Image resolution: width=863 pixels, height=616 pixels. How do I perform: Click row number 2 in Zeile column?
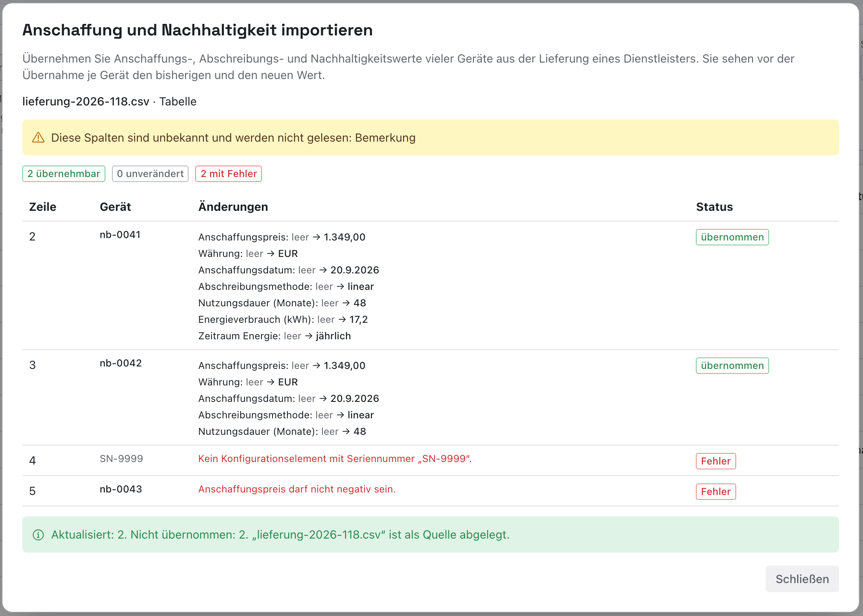click(33, 236)
